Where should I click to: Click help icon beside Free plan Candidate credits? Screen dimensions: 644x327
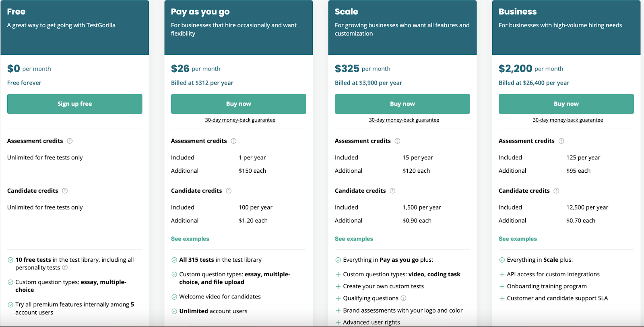tap(65, 191)
